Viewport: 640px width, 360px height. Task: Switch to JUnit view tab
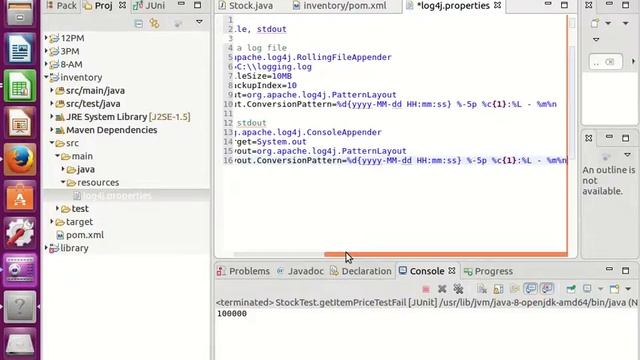tap(149, 6)
